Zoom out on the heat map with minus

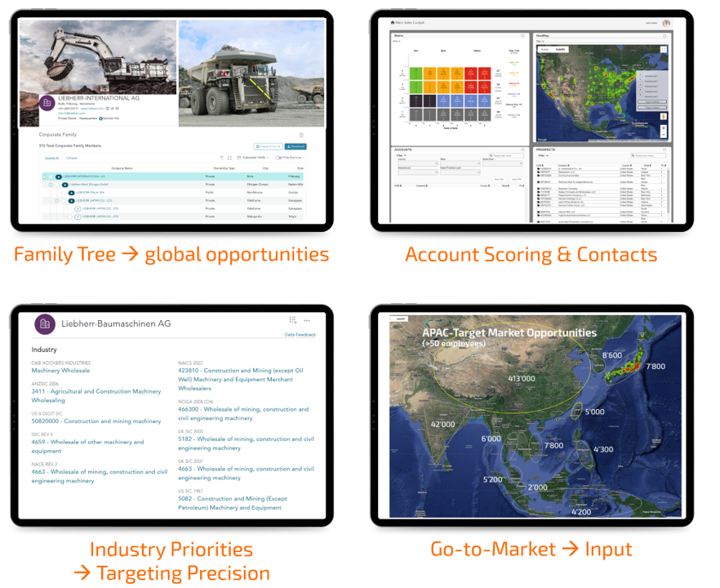pyautogui.click(x=664, y=134)
